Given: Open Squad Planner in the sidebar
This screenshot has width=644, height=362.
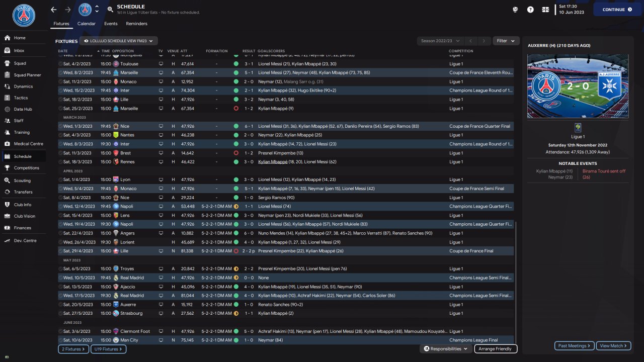Looking at the screenshot, I should (x=24, y=75).
